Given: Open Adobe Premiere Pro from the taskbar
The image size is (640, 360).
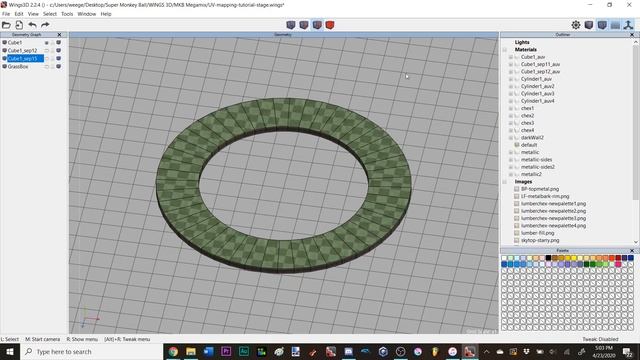Looking at the screenshot, I should [x=226, y=351].
